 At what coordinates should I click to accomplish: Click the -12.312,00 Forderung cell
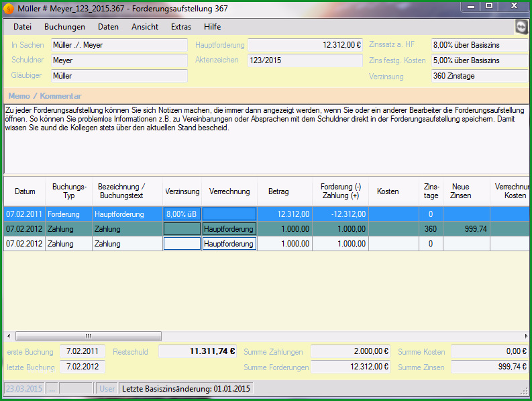pos(340,214)
